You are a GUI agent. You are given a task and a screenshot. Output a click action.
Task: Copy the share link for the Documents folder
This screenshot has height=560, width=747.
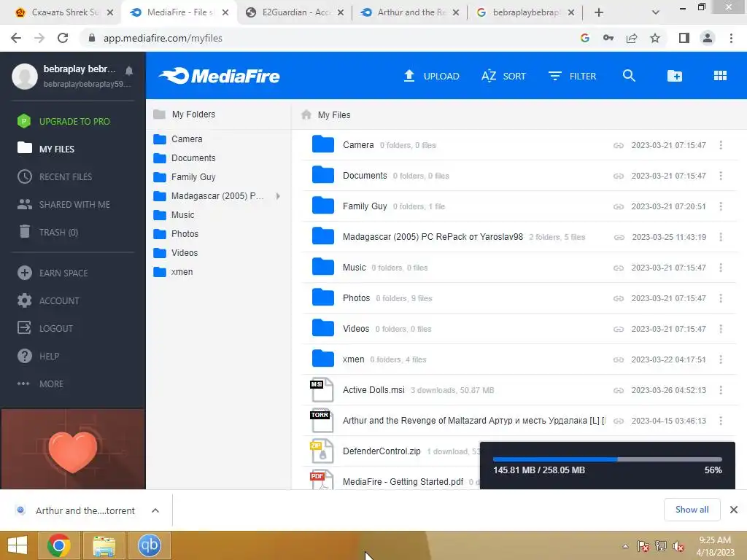[x=619, y=176]
